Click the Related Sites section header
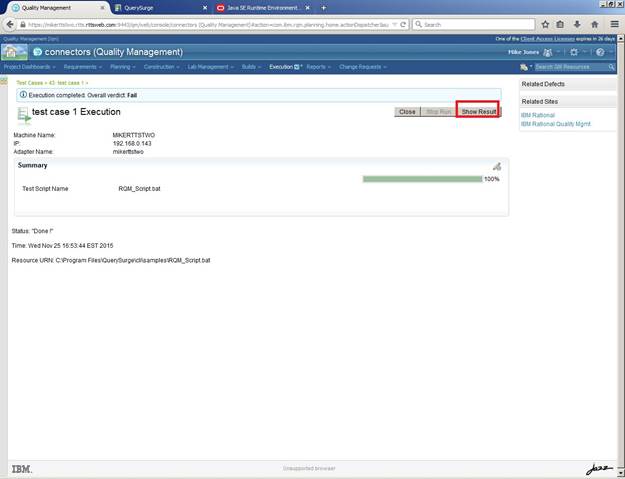 click(568, 102)
